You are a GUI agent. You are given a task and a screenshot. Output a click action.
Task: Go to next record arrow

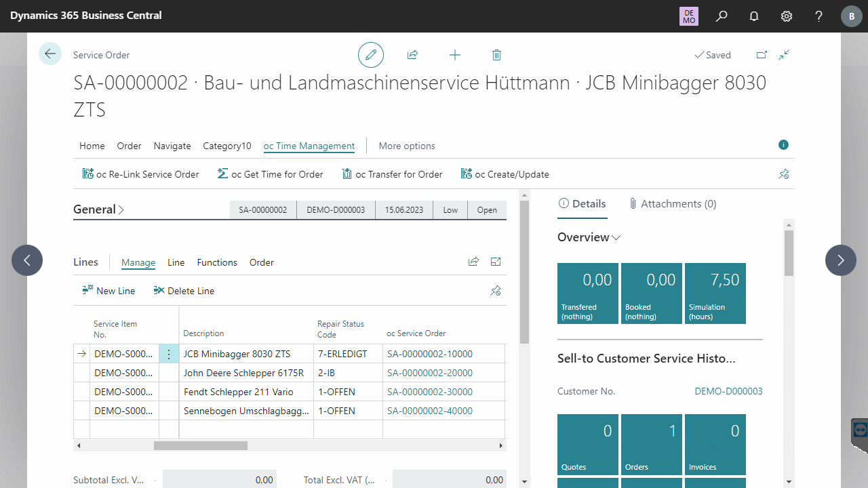(x=841, y=260)
